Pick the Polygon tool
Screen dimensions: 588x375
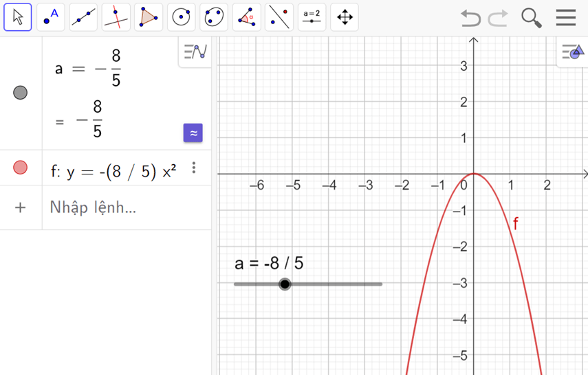click(149, 17)
